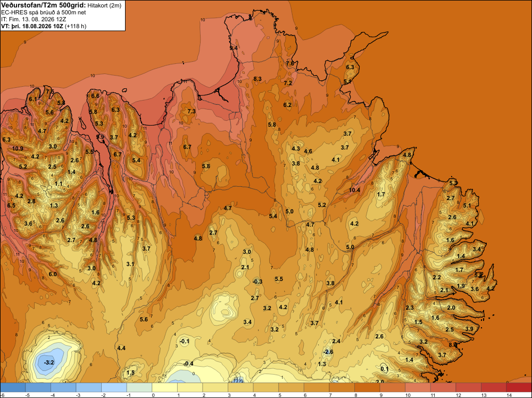Image resolution: width=532 pixels, height=398 pixels.
Task: Click the temperature value '4.3'
Action: (x=295, y=148)
